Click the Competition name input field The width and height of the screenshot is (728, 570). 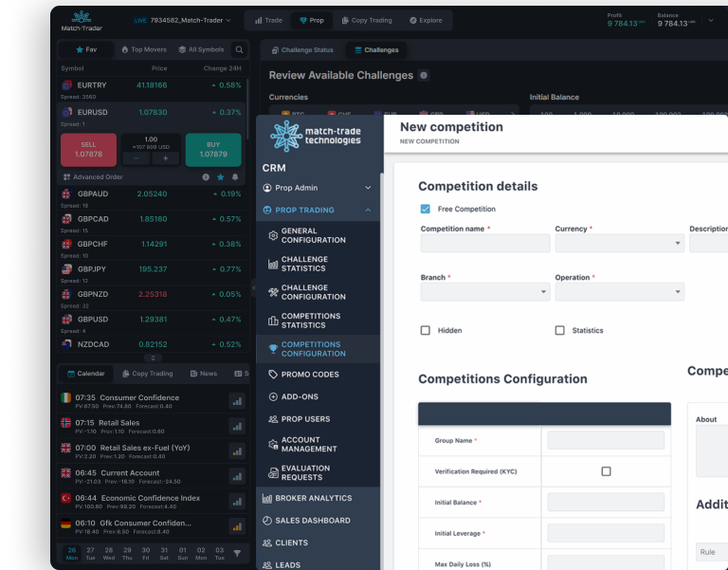(484, 244)
